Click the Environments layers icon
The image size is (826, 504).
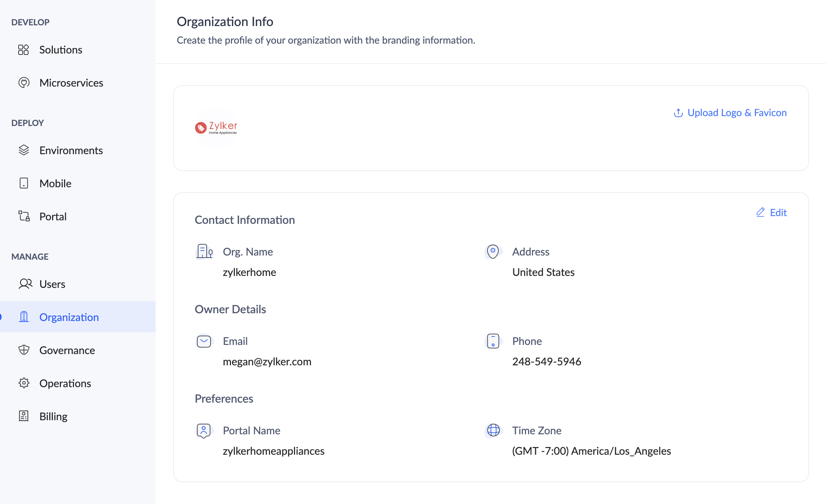click(x=24, y=150)
